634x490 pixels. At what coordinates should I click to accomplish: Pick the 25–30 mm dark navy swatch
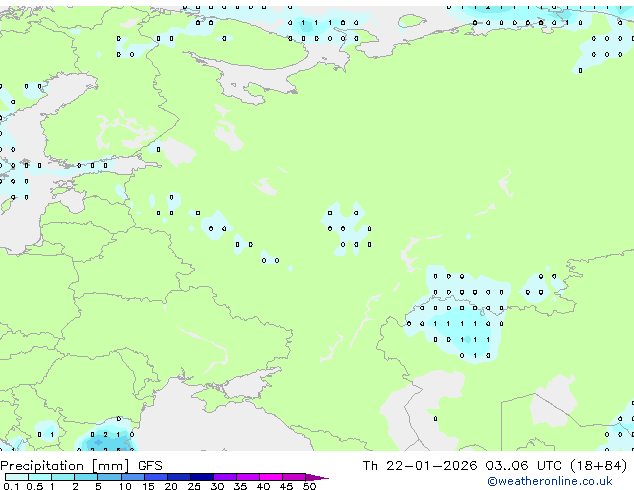click(x=202, y=477)
